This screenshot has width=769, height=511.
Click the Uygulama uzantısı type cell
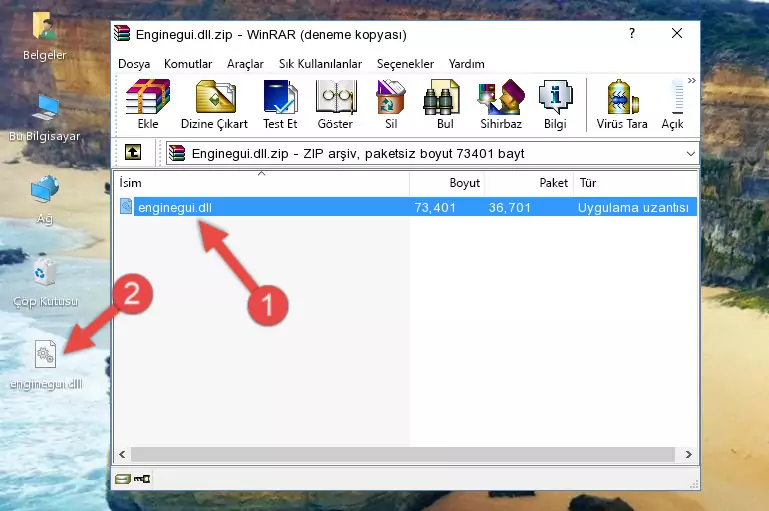(633, 207)
